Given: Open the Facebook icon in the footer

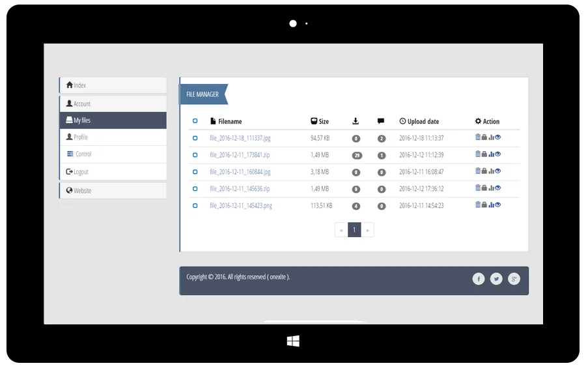Looking at the screenshot, I should coord(479,279).
